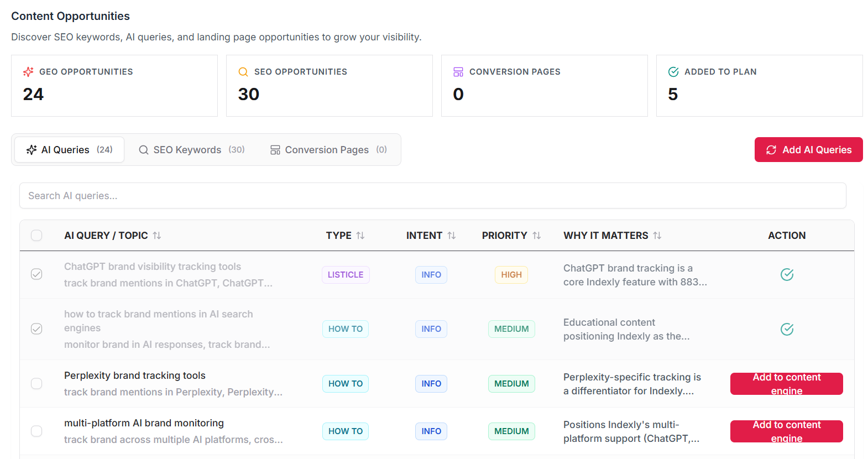Add Perplexity brand tracking tools to content engine
Screen dimensions: 868x459
click(786, 384)
